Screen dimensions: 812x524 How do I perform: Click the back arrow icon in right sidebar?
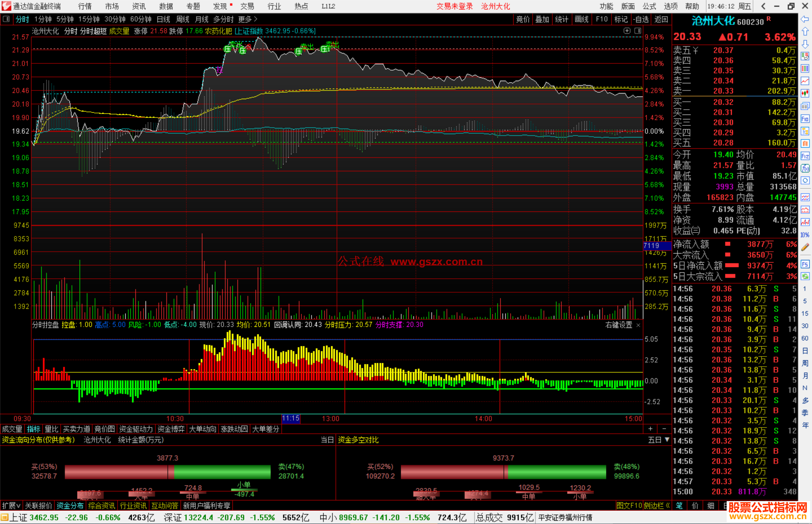[805, 19]
